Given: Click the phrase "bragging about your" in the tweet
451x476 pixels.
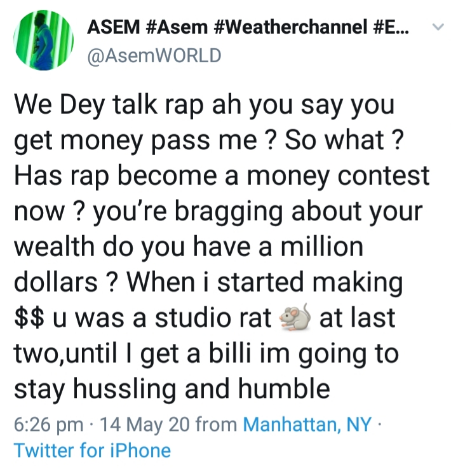Looking at the screenshot, I should [298, 212].
